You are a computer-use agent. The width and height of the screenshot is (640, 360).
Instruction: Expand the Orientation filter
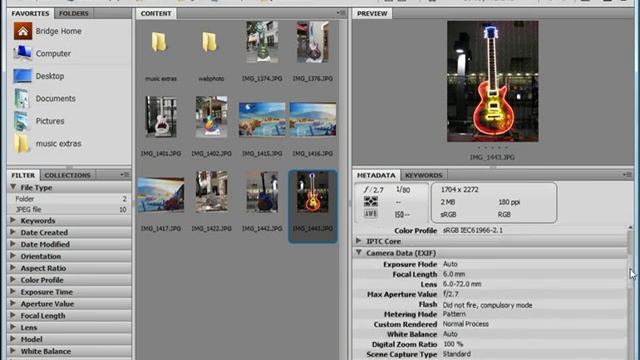coord(13,256)
